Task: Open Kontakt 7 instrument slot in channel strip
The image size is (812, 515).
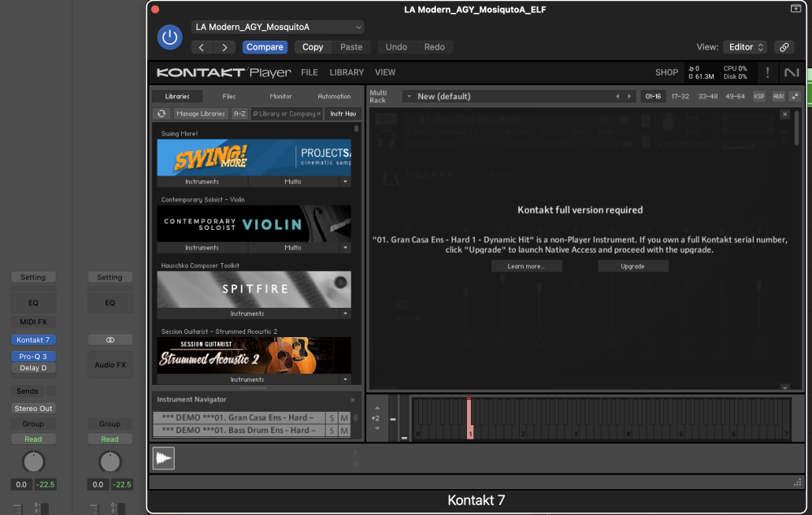Action: [x=33, y=340]
